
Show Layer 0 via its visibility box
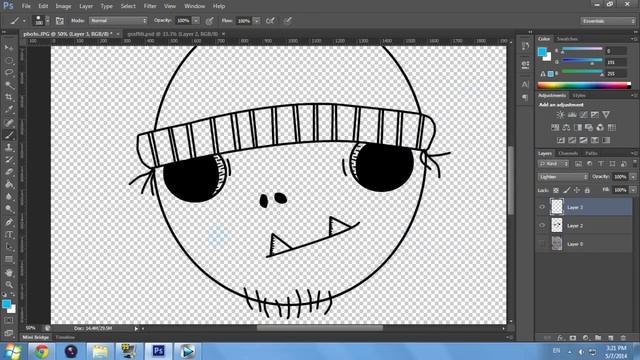coord(542,244)
